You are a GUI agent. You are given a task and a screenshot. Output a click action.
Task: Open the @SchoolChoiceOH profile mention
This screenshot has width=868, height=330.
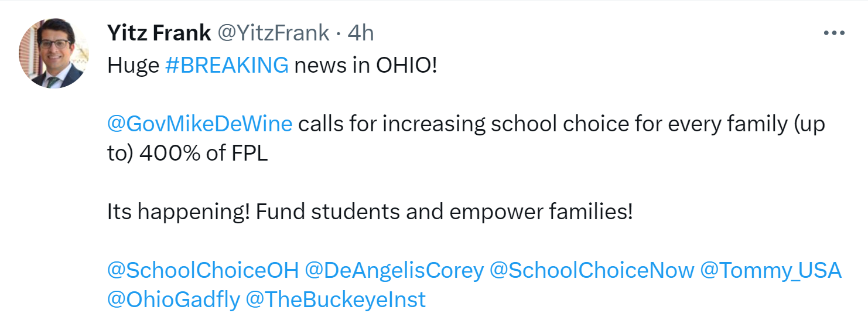pyautogui.click(x=203, y=270)
